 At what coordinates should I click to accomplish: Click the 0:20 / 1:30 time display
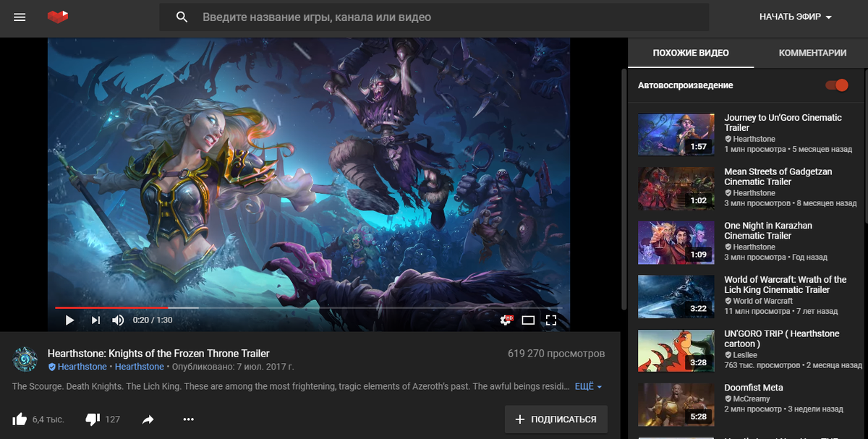point(153,320)
